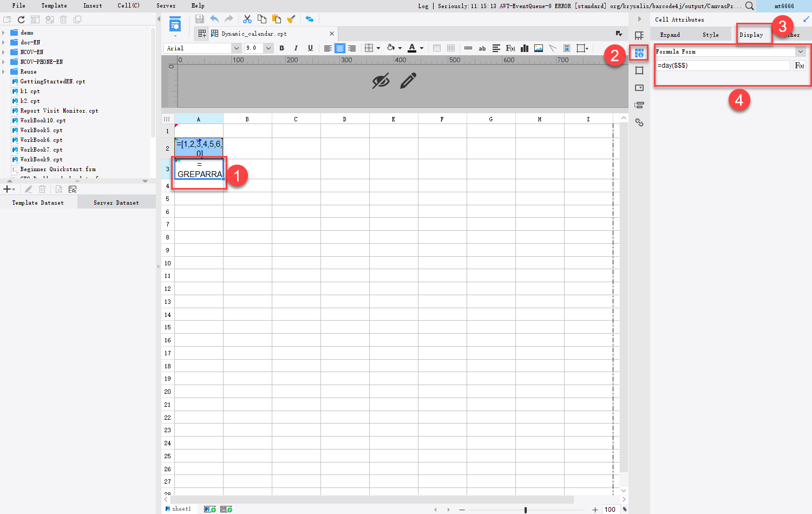Insert a chart using the chart toolbar icon
This screenshot has width=812, height=514.
pyautogui.click(x=524, y=48)
